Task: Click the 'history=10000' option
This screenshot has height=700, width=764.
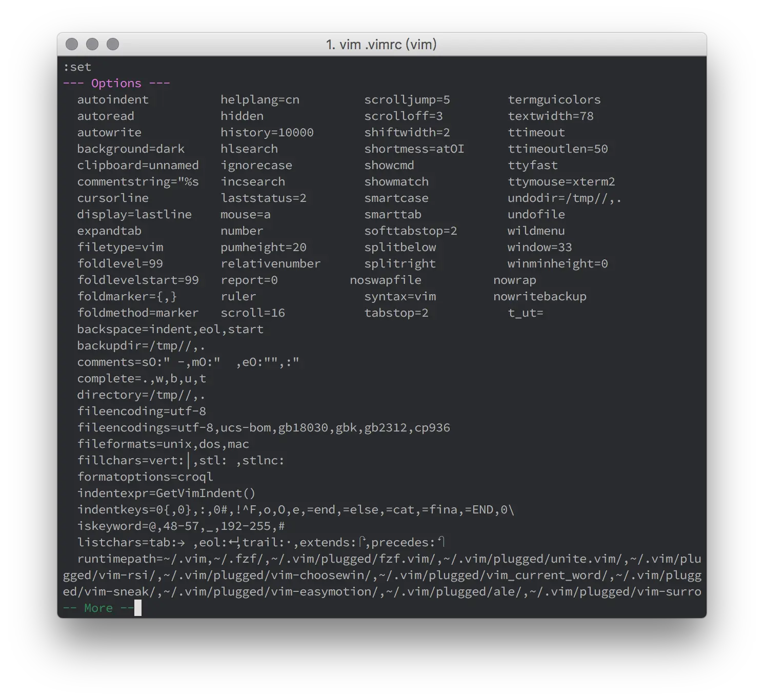Action: 267,133
